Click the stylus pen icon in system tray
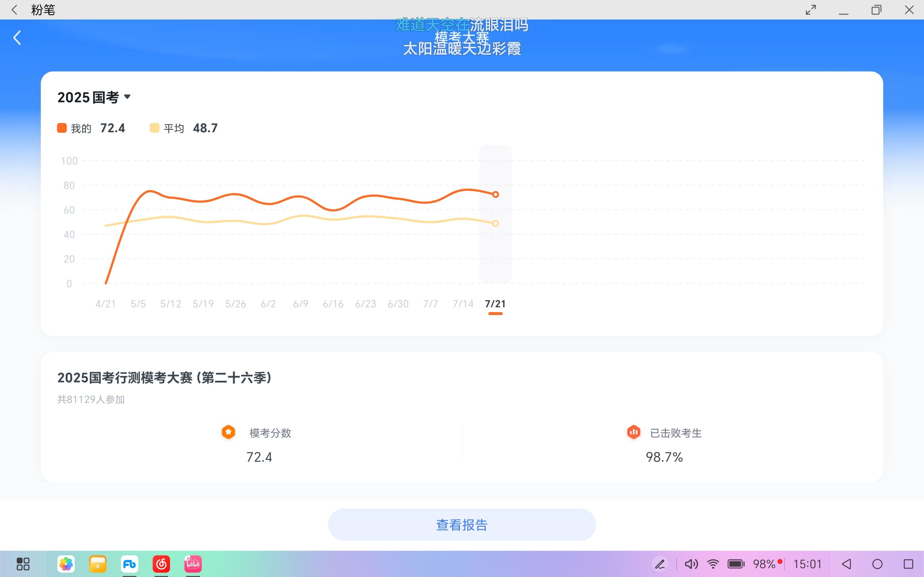Viewport: 924px width, 577px height. [660, 564]
